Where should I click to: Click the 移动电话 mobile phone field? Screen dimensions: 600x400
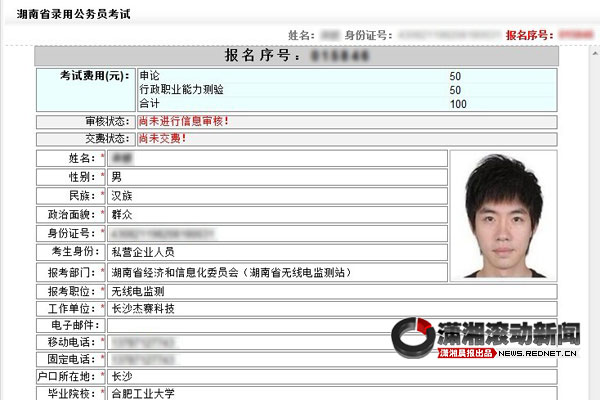pyautogui.click(x=250, y=342)
